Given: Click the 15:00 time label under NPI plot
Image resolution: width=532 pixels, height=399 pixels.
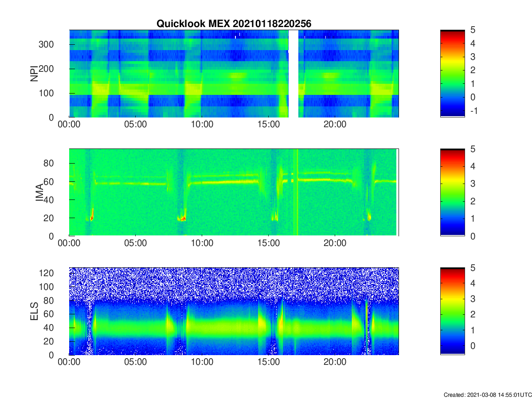Looking at the screenshot, I should [269, 125].
